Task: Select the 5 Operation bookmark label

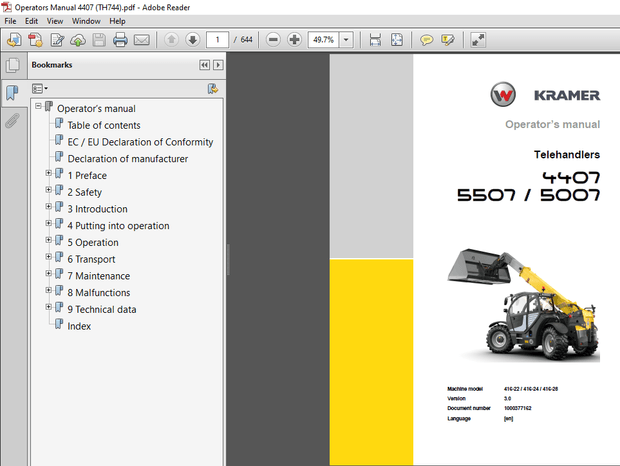Action: tap(93, 243)
